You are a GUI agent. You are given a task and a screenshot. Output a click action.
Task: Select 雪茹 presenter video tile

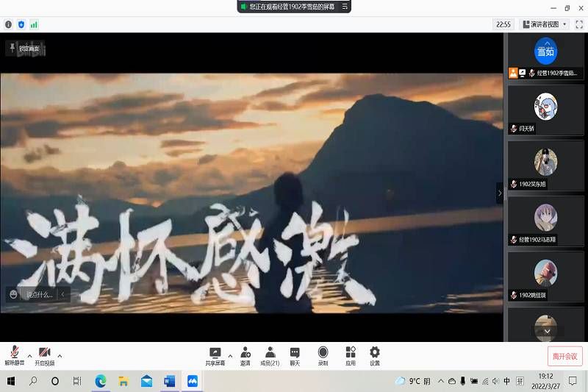click(x=545, y=56)
